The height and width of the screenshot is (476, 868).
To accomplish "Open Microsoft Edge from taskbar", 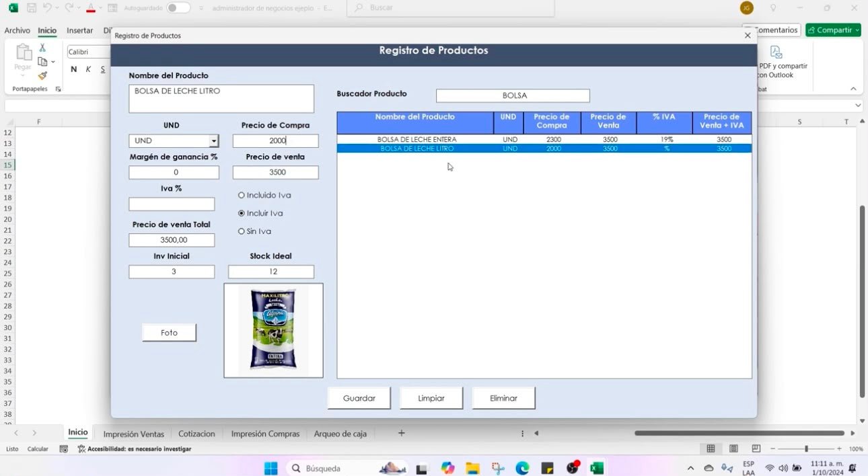I will click(x=522, y=468).
